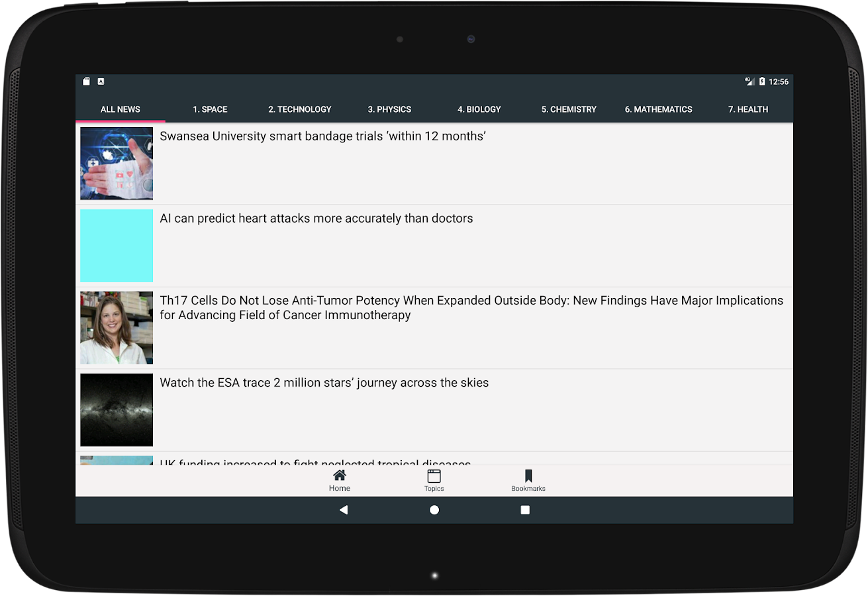Switch to the 1. SPACE tab
This screenshot has width=868, height=596.
pos(210,109)
